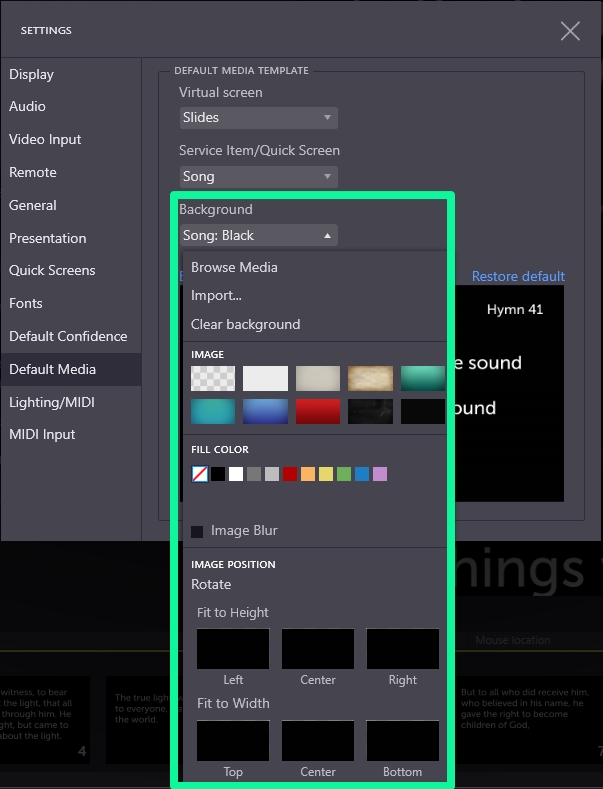Open the Fonts settings section
The width and height of the screenshot is (603, 789).
(x=26, y=303)
